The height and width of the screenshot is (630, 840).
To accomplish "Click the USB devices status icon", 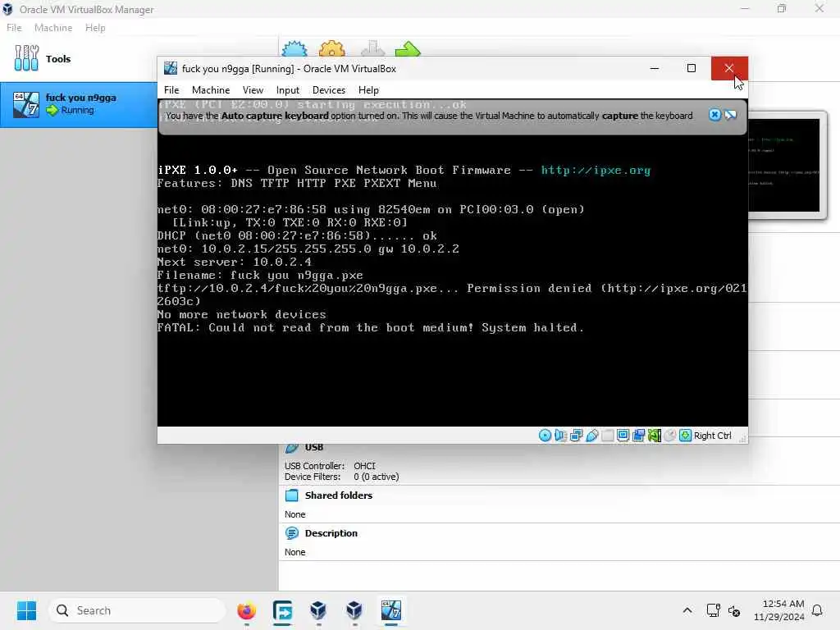I will 591,436.
